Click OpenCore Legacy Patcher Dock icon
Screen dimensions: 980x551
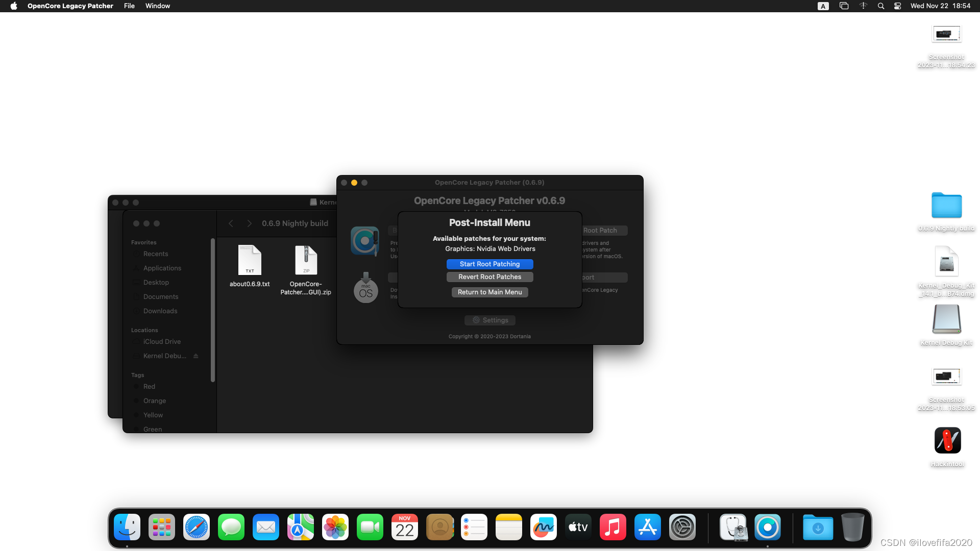768,527
